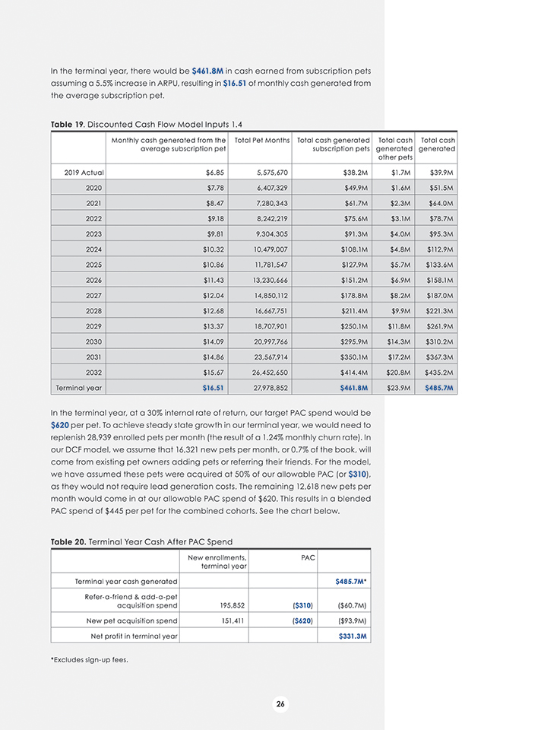Click the "Table 20" caption label

click(67, 541)
